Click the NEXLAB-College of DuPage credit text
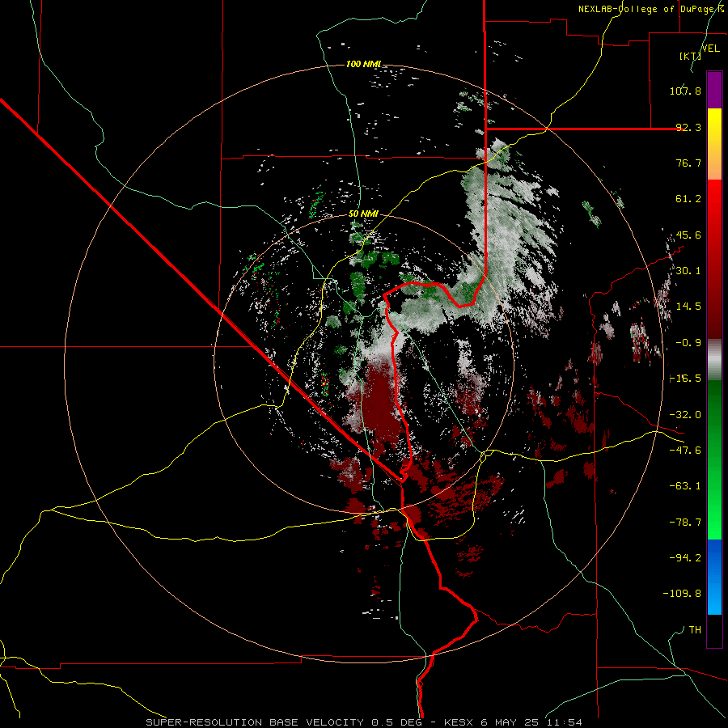728x728 pixels. click(x=650, y=9)
